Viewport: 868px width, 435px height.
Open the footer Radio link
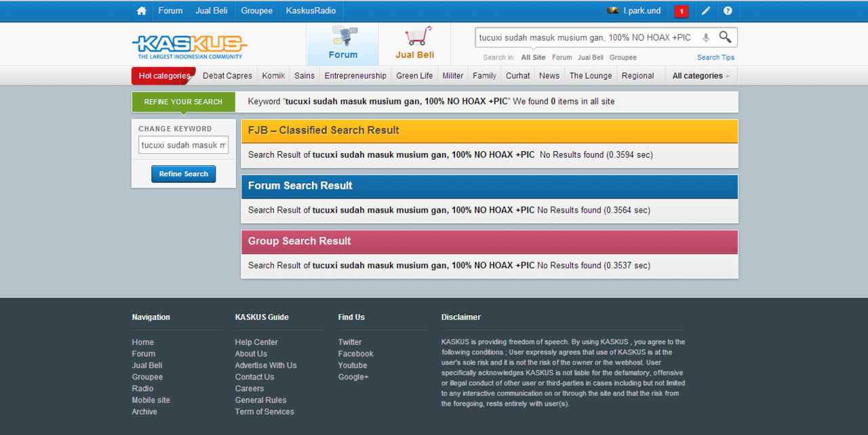pyautogui.click(x=142, y=388)
